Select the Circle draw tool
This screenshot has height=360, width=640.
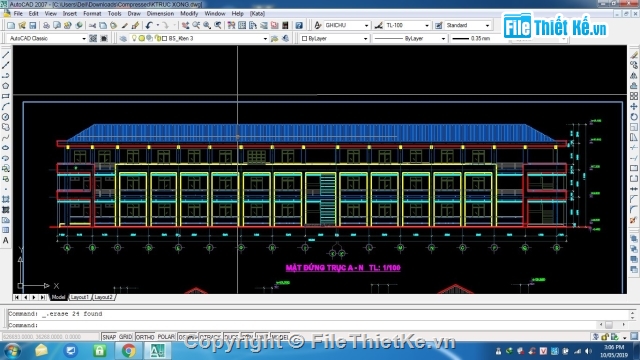click(x=6, y=117)
